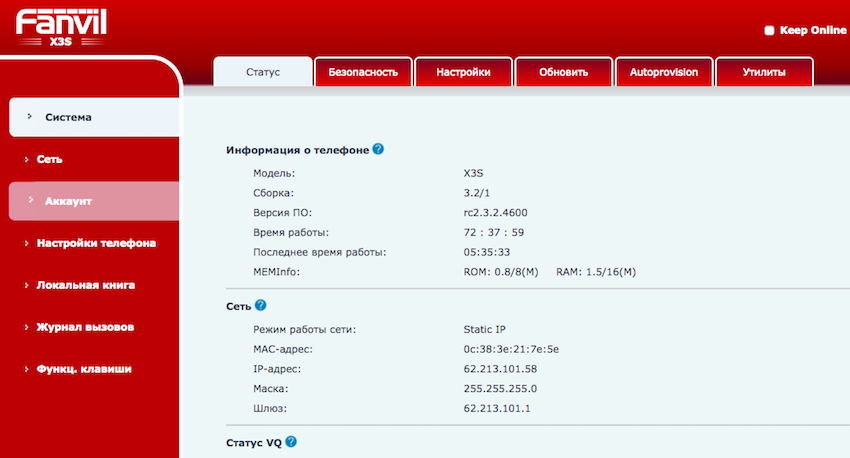
Task: Click the Fanvil X3S logo
Action: click(x=61, y=26)
